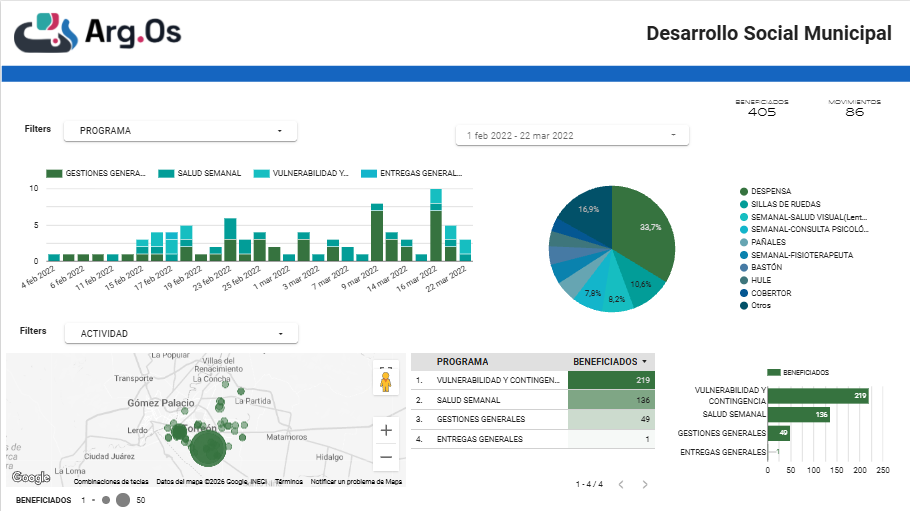Click Gómez Palacio label on map
Screen dimensions: 910x511
(x=161, y=403)
